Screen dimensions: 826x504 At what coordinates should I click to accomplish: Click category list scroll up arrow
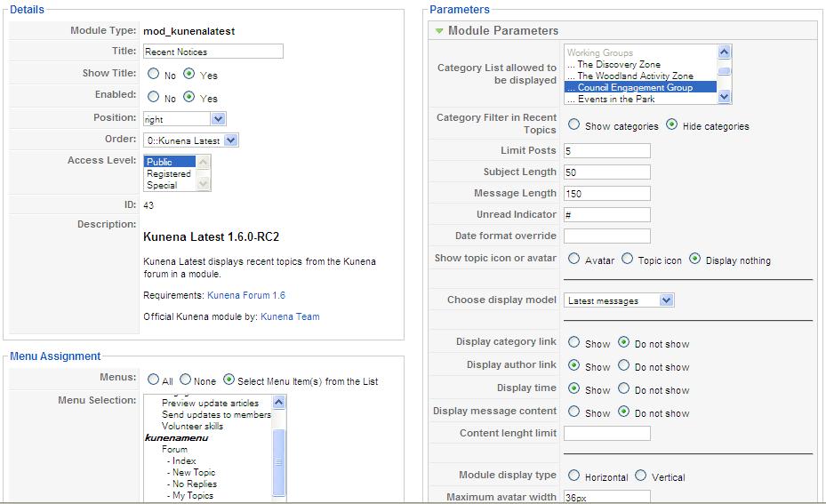[x=725, y=52]
